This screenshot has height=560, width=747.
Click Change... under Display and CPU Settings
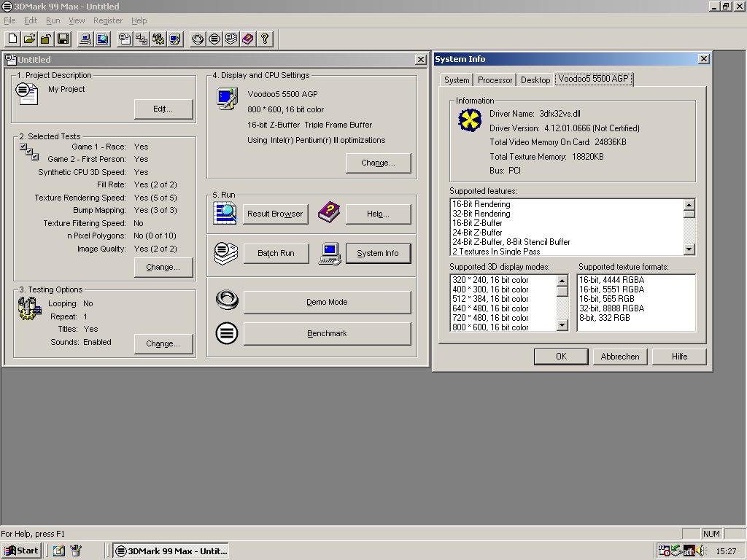point(378,163)
